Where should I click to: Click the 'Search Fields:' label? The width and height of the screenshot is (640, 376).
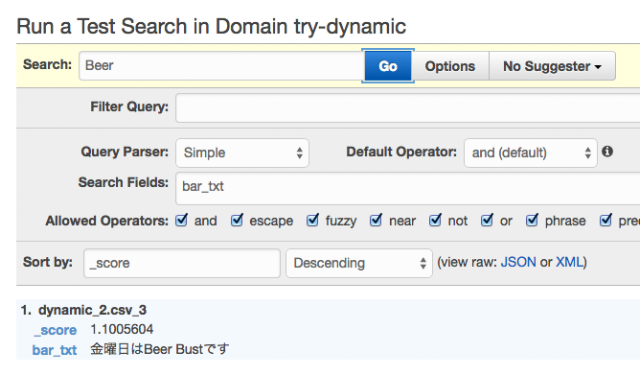click(x=123, y=182)
